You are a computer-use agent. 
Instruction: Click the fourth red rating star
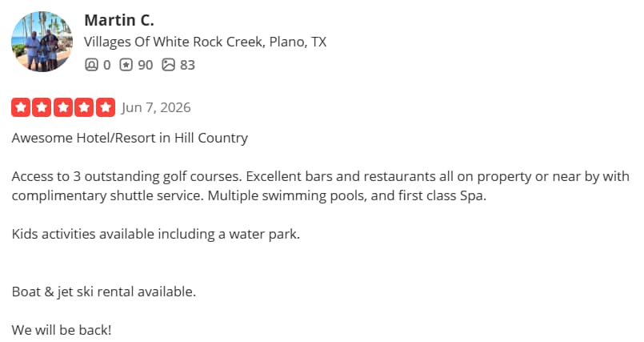point(84,107)
